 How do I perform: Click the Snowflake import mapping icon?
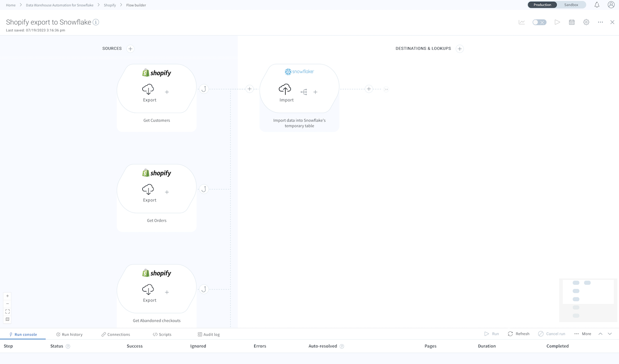(x=304, y=92)
